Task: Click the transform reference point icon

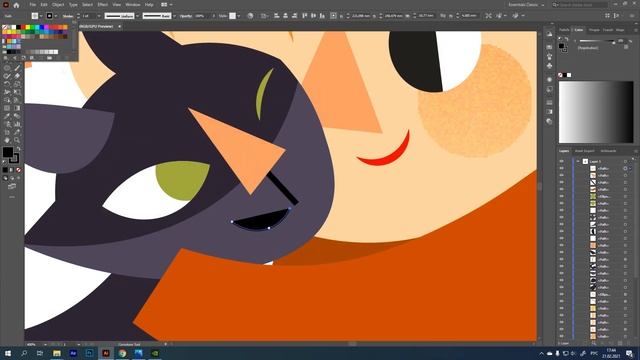Action: [x=333, y=16]
